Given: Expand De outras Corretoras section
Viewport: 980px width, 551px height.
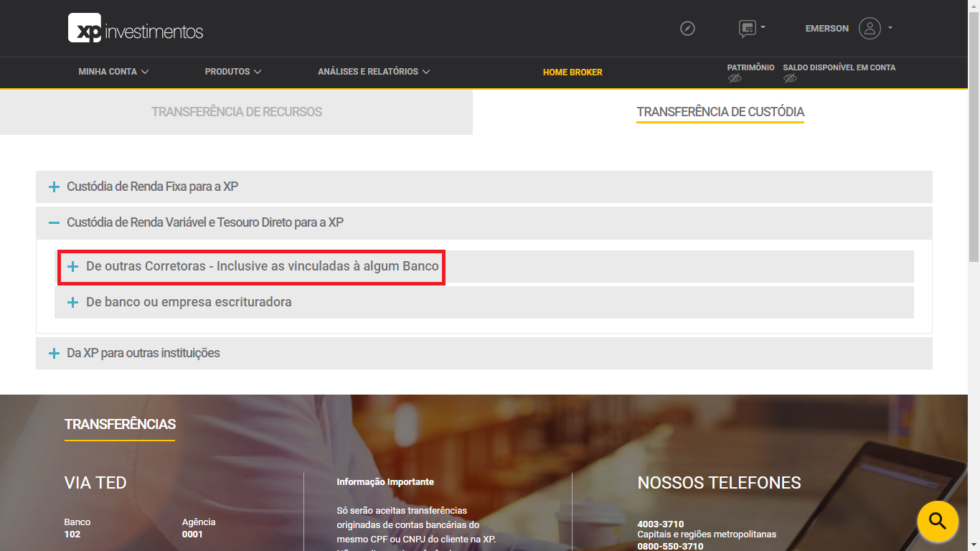Looking at the screenshot, I should pyautogui.click(x=484, y=267).
